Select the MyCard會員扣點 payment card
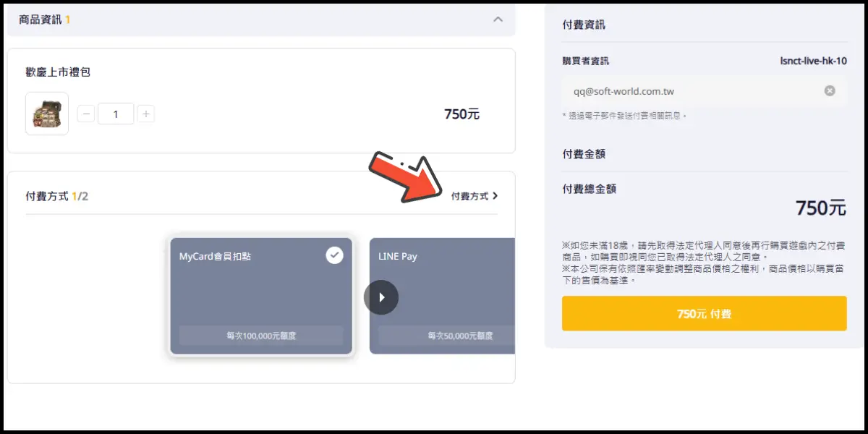Image resolution: width=868 pixels, height=434 pixels. point(261,296)
